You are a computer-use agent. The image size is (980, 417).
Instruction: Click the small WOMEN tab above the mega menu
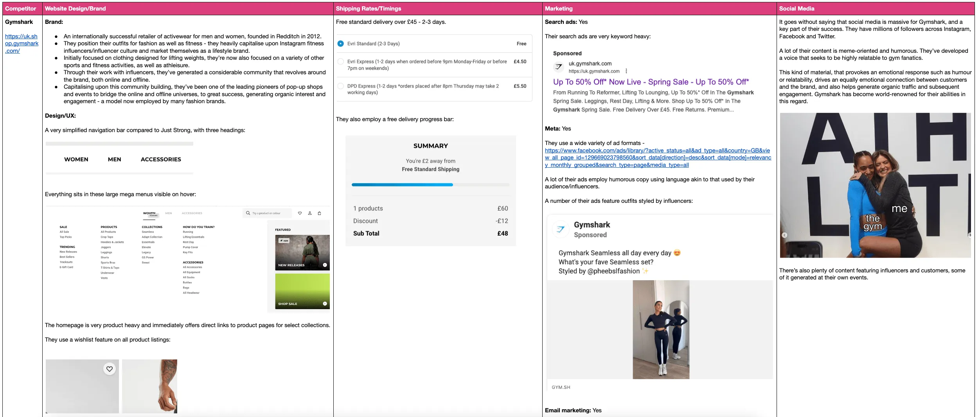point(149,213)
